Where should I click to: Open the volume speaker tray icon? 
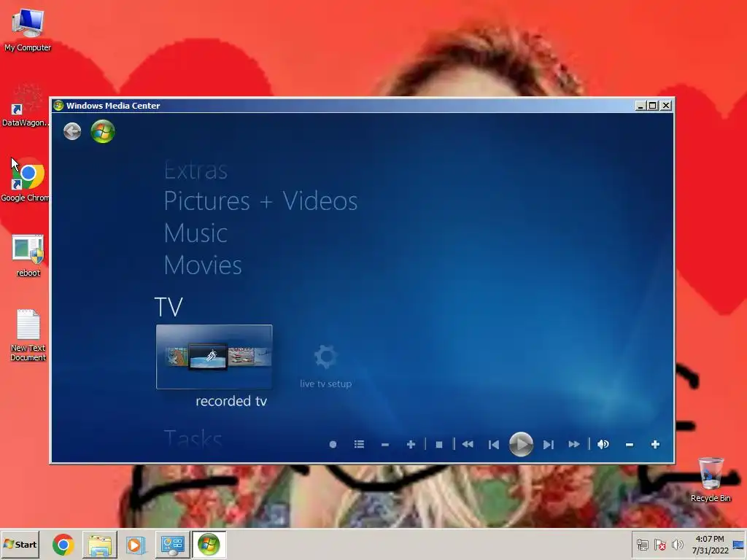click(677, 545)
